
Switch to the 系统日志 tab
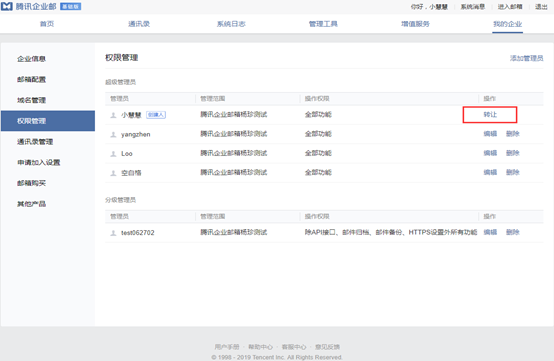231,24
